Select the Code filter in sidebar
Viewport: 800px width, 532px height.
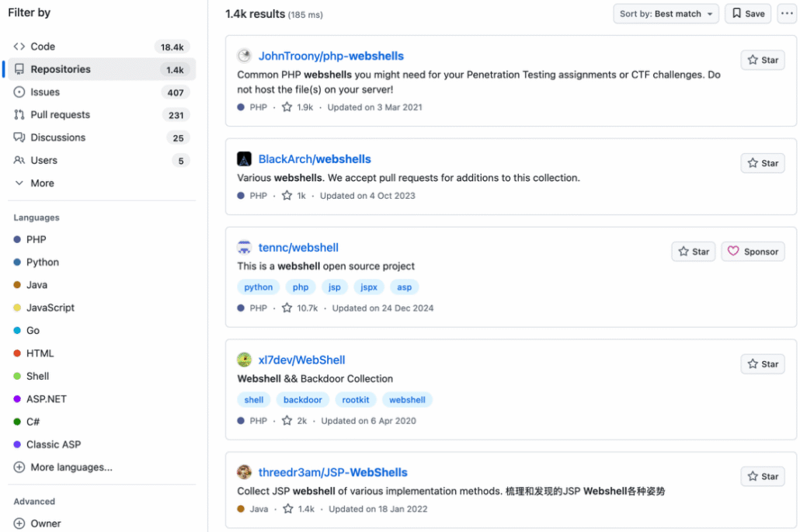tap(43, 47)
